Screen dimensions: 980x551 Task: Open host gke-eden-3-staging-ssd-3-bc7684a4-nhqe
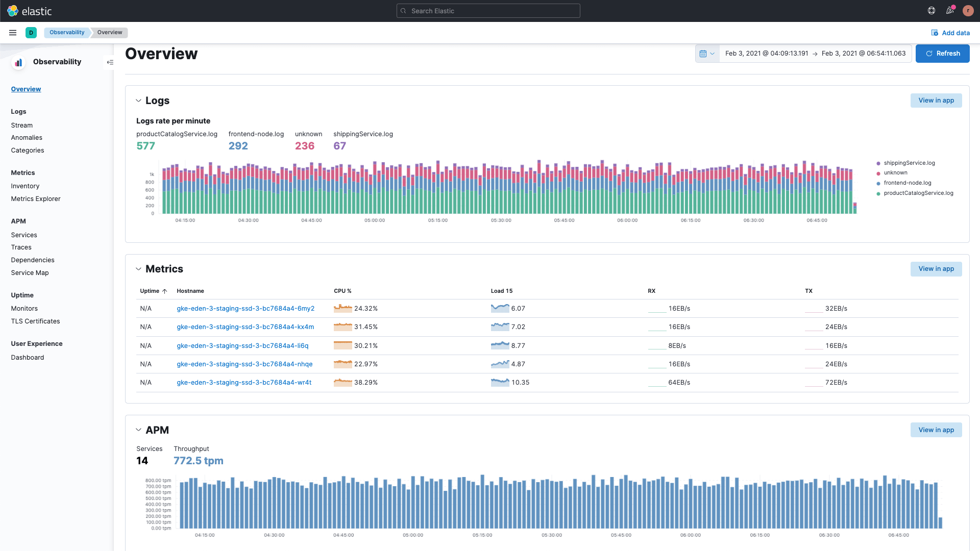[244, 364]
